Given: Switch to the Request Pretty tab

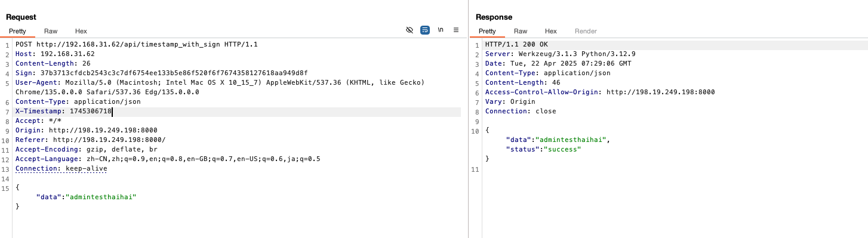Looking at the screenshot, I should click(x=17, y=31).
